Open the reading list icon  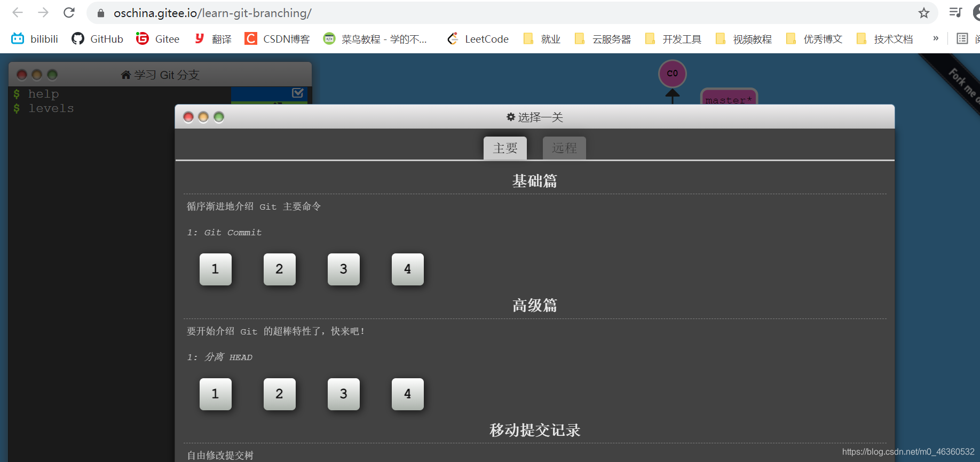pyautogui.click(x=962, y=38)
